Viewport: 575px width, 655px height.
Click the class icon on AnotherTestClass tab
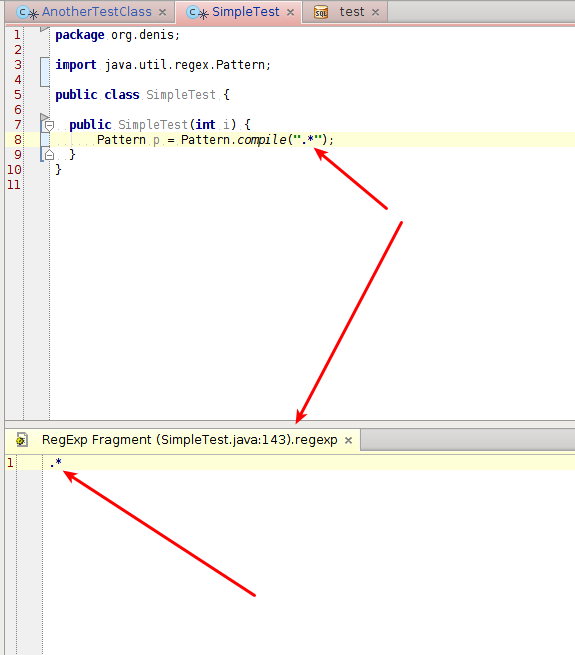tap(23, 12)
